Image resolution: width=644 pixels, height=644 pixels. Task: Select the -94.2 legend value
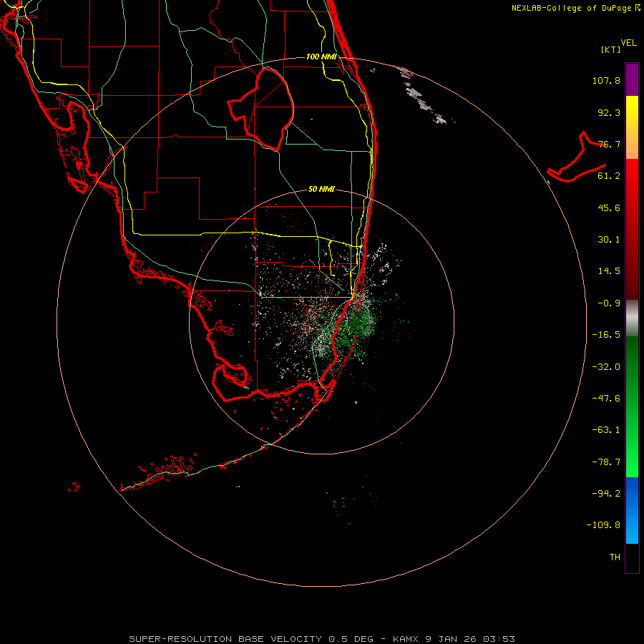coord(606,494)
